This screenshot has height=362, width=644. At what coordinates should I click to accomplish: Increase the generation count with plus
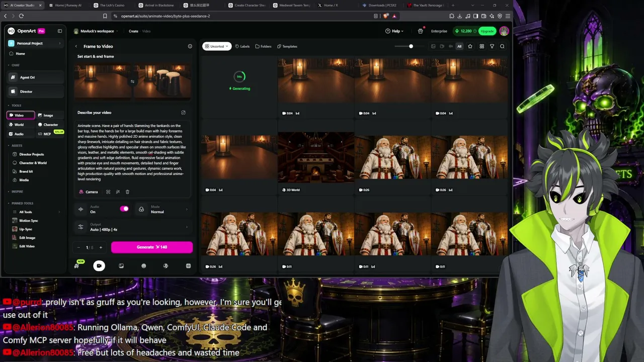point(101,247)
